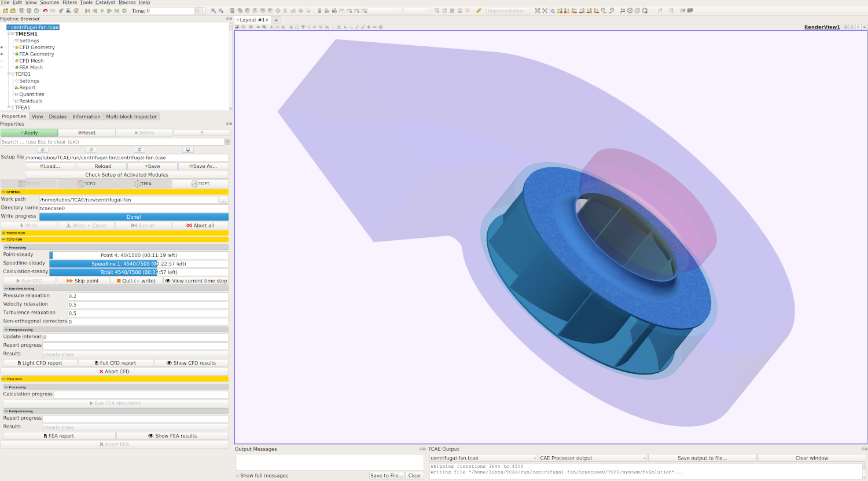The height and width of the screenshot is (481, 868).
Task: Collapse the TMESH1 tree node
Action: click(9, 34)
